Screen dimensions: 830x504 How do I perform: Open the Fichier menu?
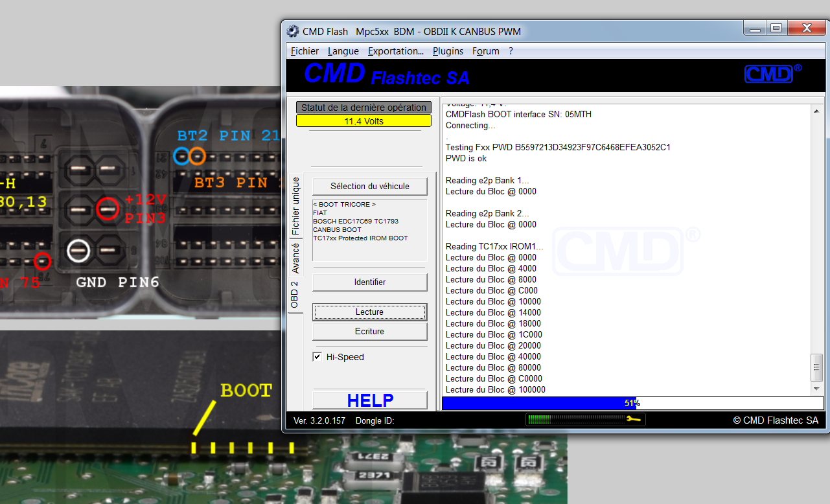[305, 51]
